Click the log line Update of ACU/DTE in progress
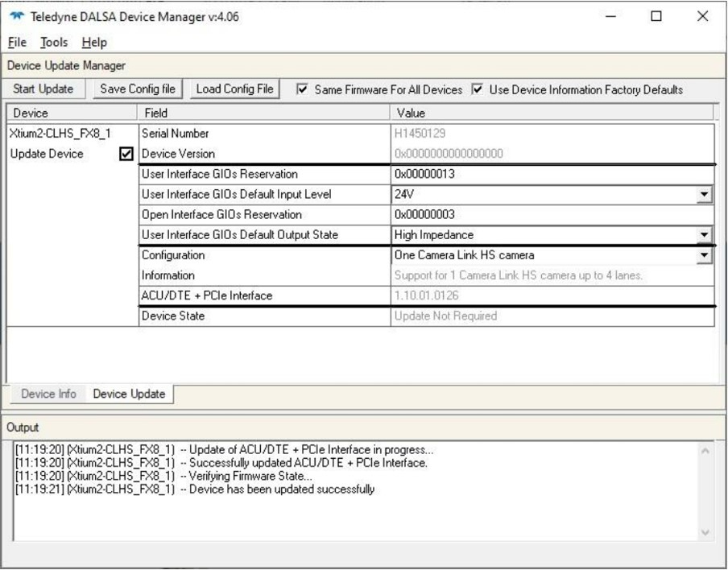Image resolution: width=728 pixels, height=570 pixels. click(225, 450)
